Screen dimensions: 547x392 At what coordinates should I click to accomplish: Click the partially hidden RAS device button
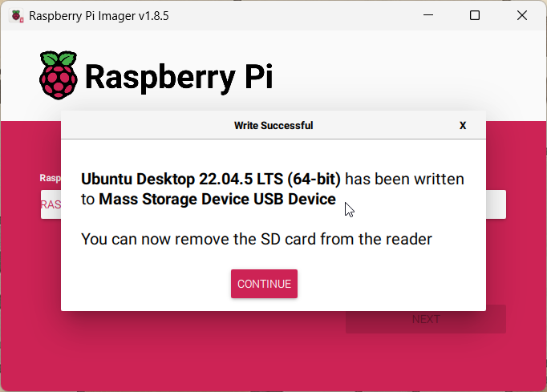pos(51,204)
